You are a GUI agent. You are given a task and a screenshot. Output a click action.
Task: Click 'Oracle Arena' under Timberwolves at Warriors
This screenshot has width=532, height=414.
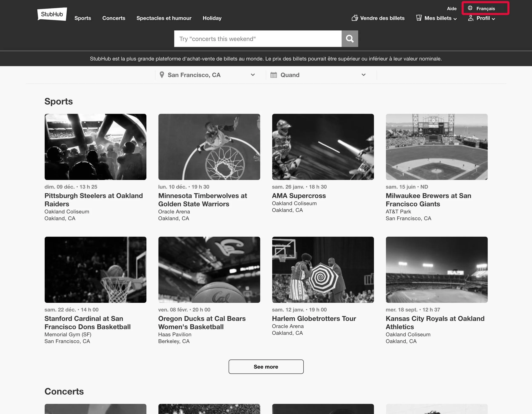tap(174, 212)
